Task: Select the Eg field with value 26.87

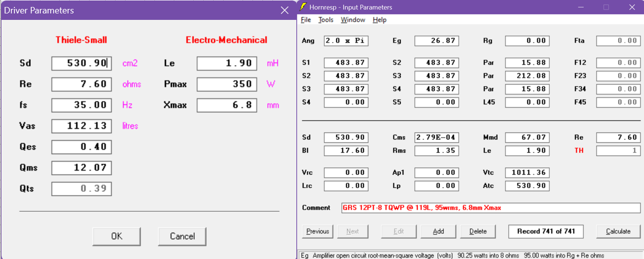Action: pyautogui.click(x=437, y=41)
